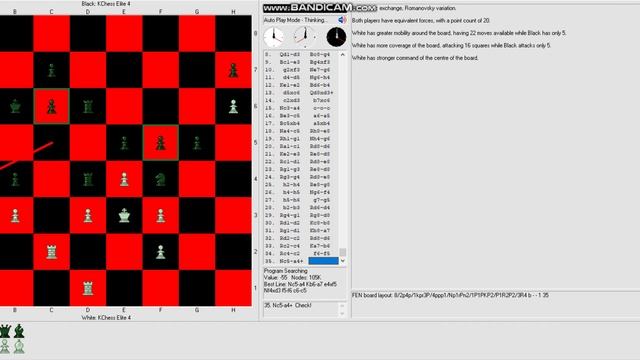Click the 'Program Searching' status text
The width and height of the screenshot is (640, 360).
(285, 271)
